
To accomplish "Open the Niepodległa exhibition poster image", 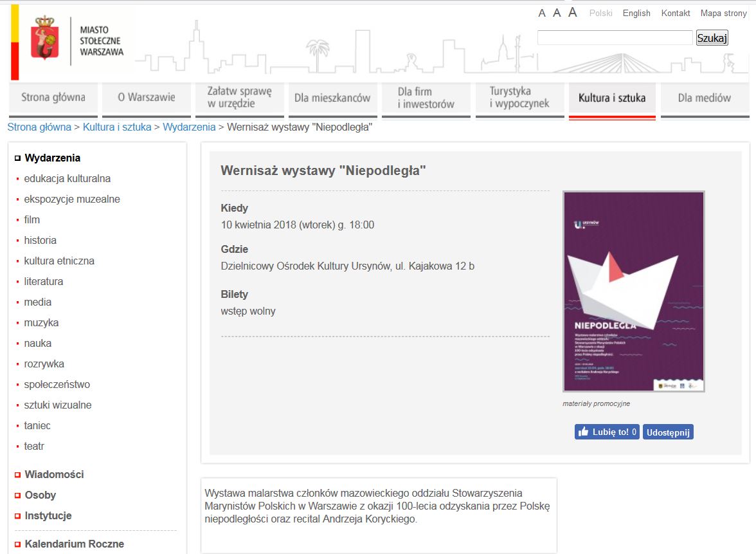I will pos(633,291).
